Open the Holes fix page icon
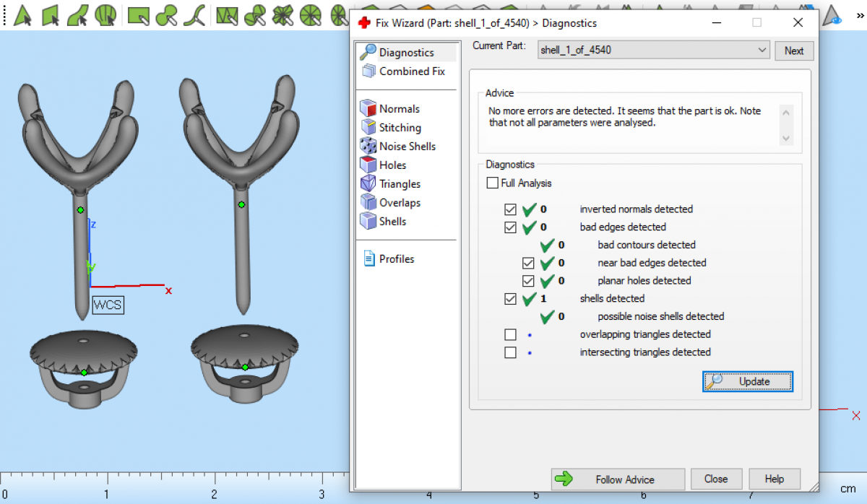The width and height of the screenshot is (867, 504). (368, 165)
